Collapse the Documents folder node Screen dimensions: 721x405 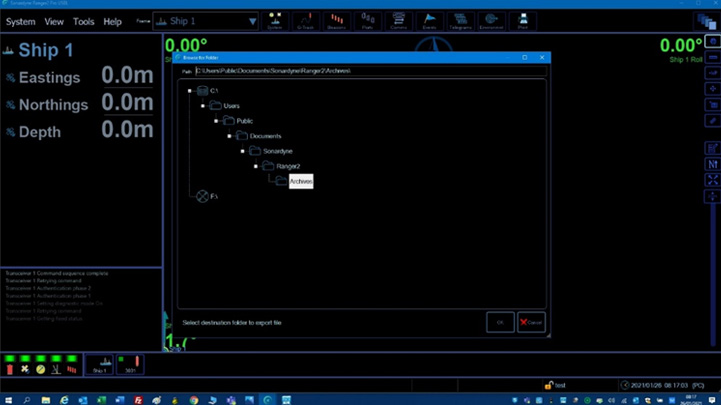coord(229,136)
